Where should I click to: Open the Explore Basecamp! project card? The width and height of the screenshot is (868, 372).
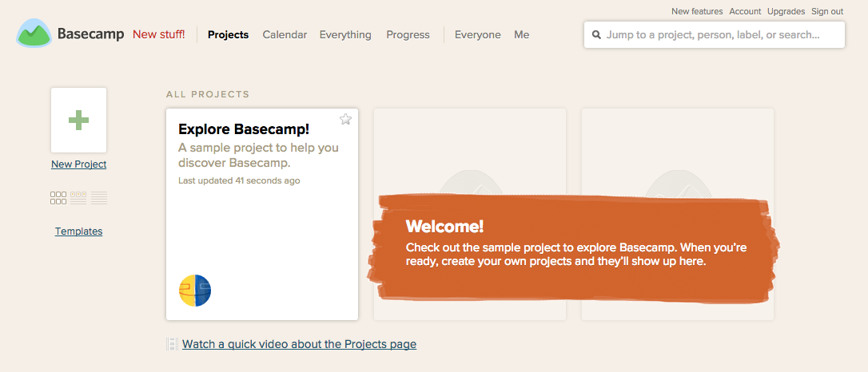[262, 214]
